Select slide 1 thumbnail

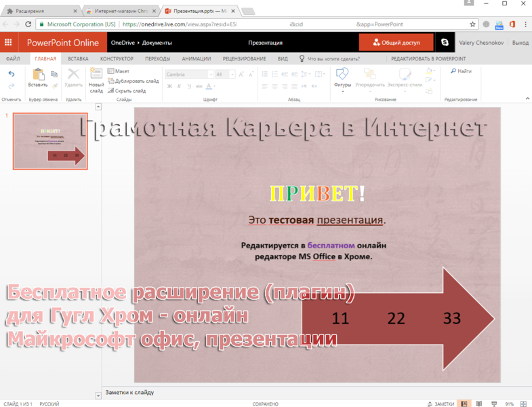[x=50, y=141]
